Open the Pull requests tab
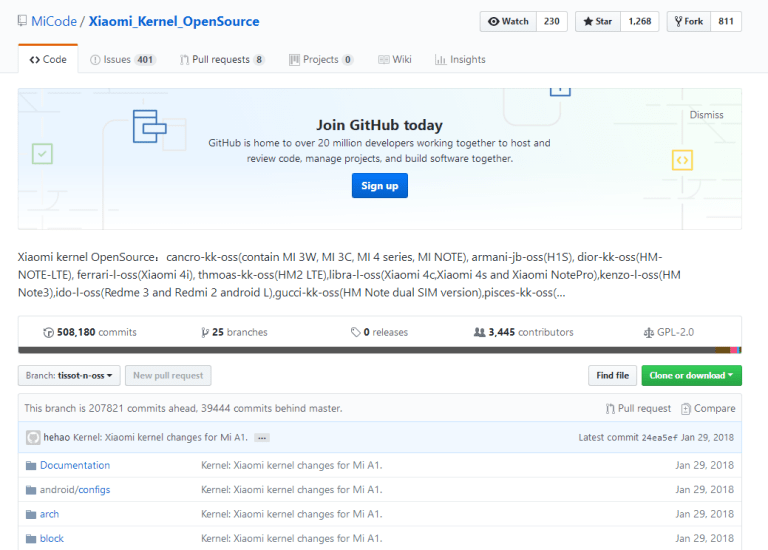This screenshot has width=768, height=550. click(222, 60)
